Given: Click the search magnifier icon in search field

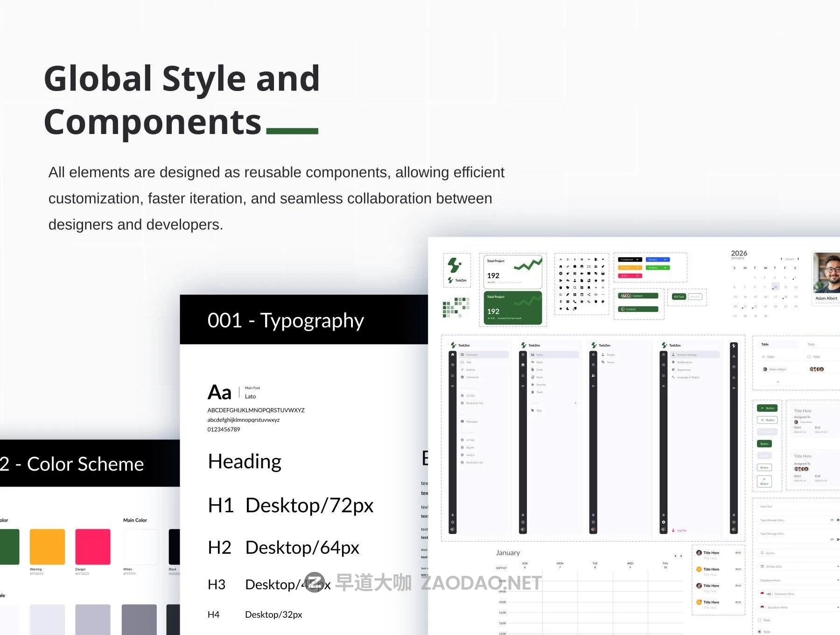Looking at the screenshot, I should (763, 553).
